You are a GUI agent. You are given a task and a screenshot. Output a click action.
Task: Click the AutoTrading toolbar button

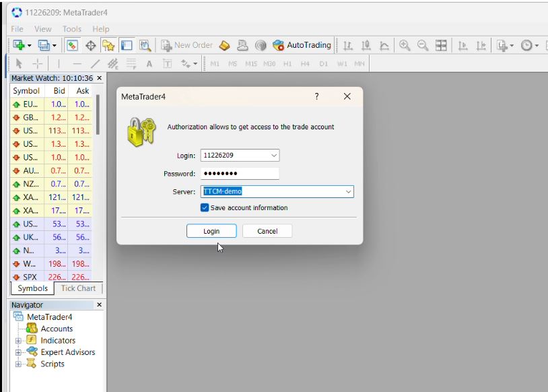(x=302, y=45)
